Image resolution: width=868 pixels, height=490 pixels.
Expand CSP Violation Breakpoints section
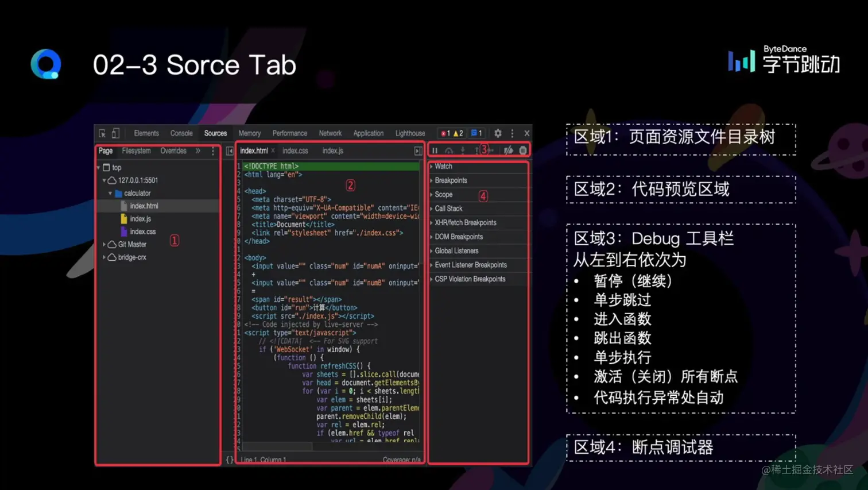[478, 279]
